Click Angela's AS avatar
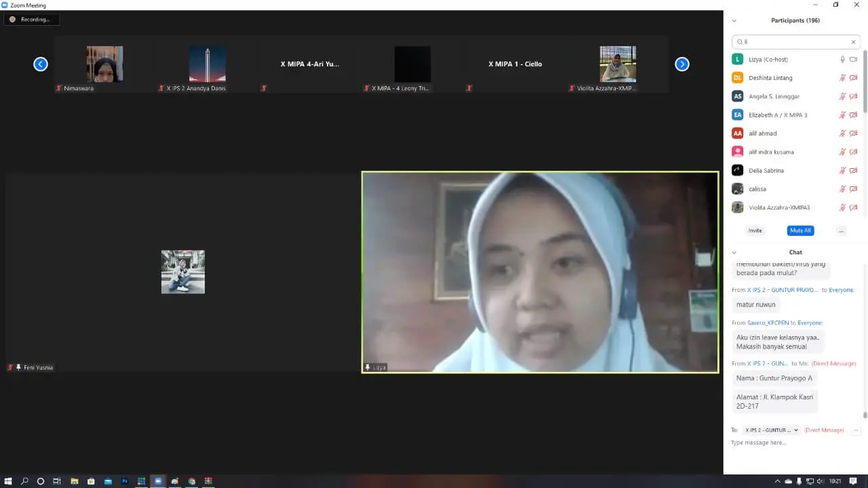The width and height of the screenshot is (868, 488). 738,96
